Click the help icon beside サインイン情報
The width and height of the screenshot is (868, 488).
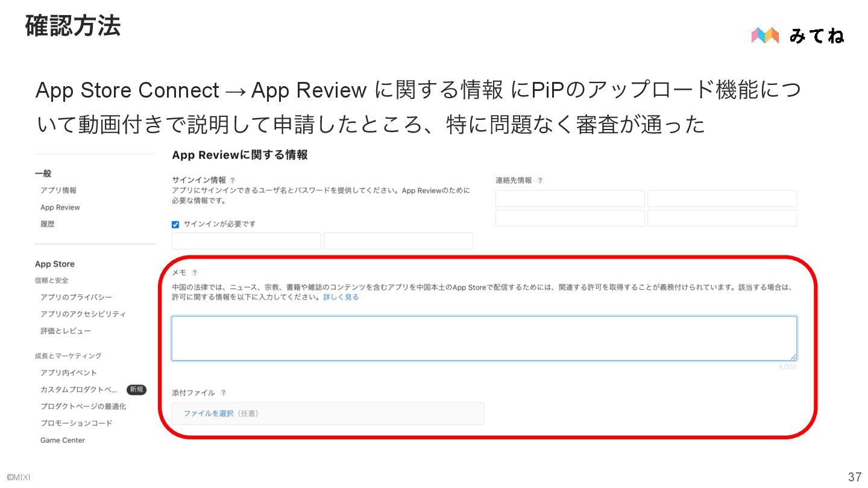tap(233, 180)
